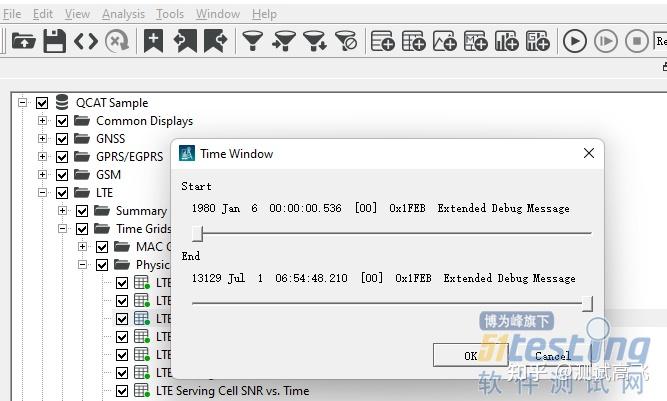This screenshot has width=667, height=401.
Task: Toggle the GSM checkbox
Action: click(x=62, y=175)
